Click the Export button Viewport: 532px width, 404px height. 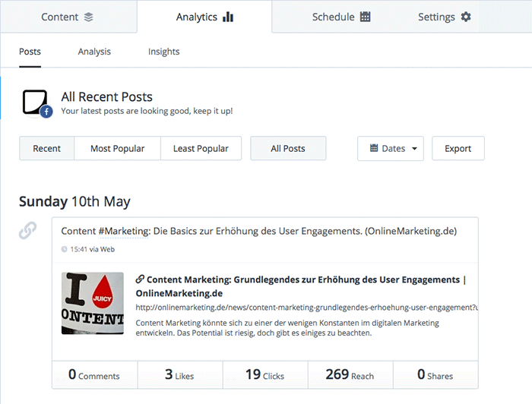[x=458, y=148]
